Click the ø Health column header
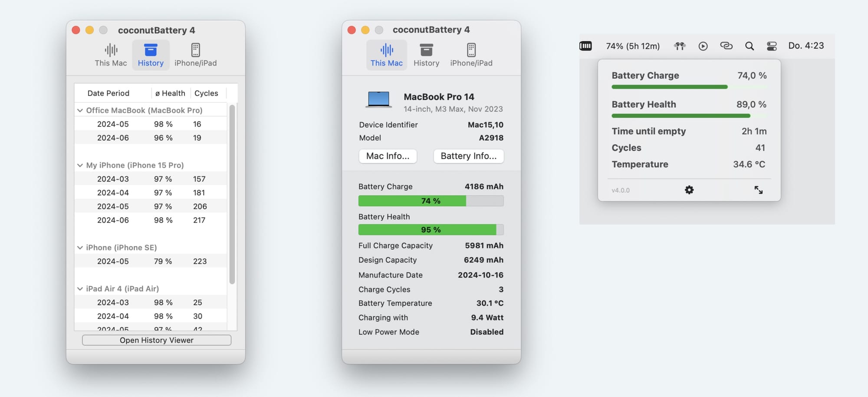This screenshot has width=868, height=397. tap(170, 93)
